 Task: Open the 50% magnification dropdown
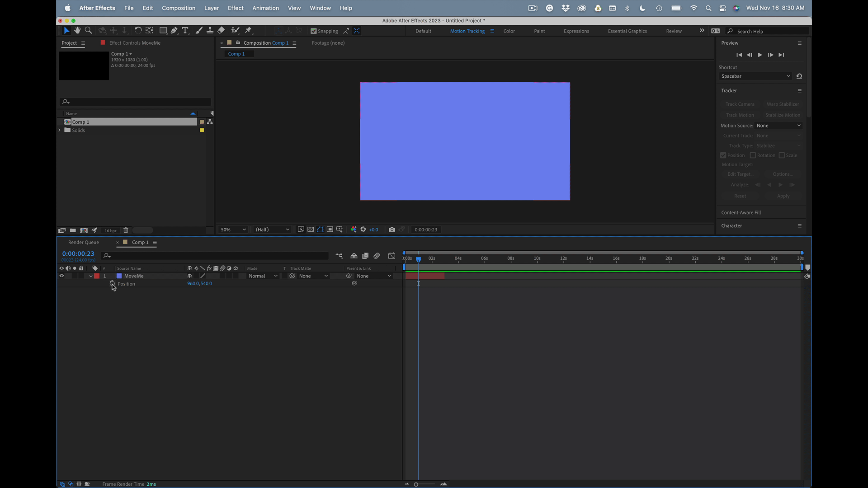pos(233,230)
